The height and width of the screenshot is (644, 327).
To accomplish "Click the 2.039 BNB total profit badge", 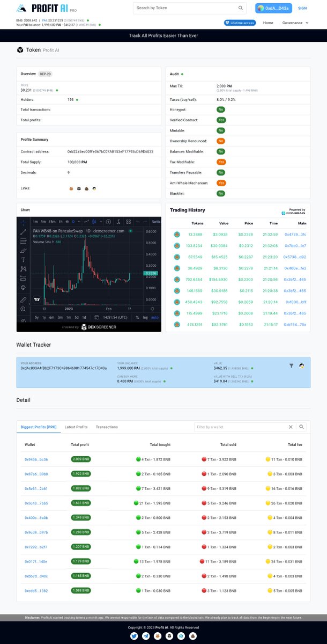I will coord(80,459).
